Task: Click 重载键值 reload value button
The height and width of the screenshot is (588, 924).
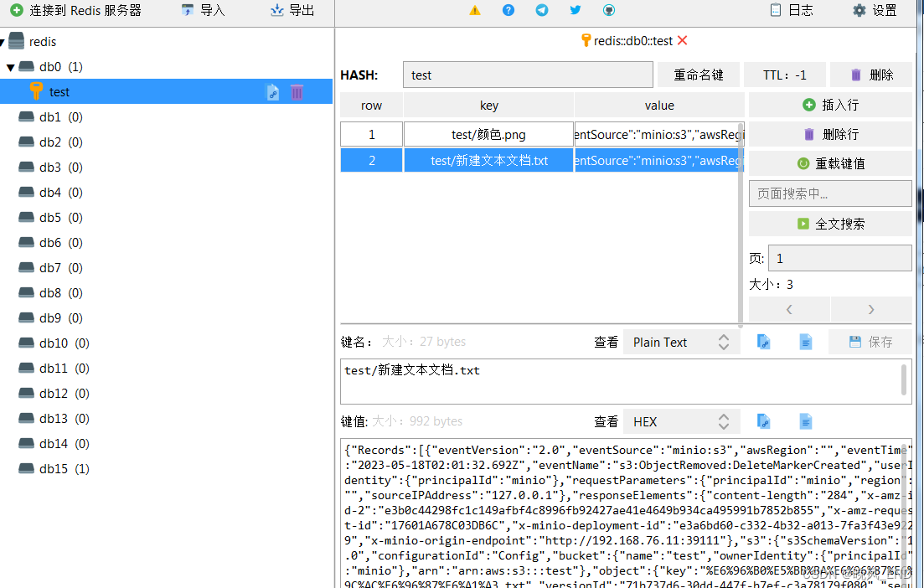Action: coord(830,164)
